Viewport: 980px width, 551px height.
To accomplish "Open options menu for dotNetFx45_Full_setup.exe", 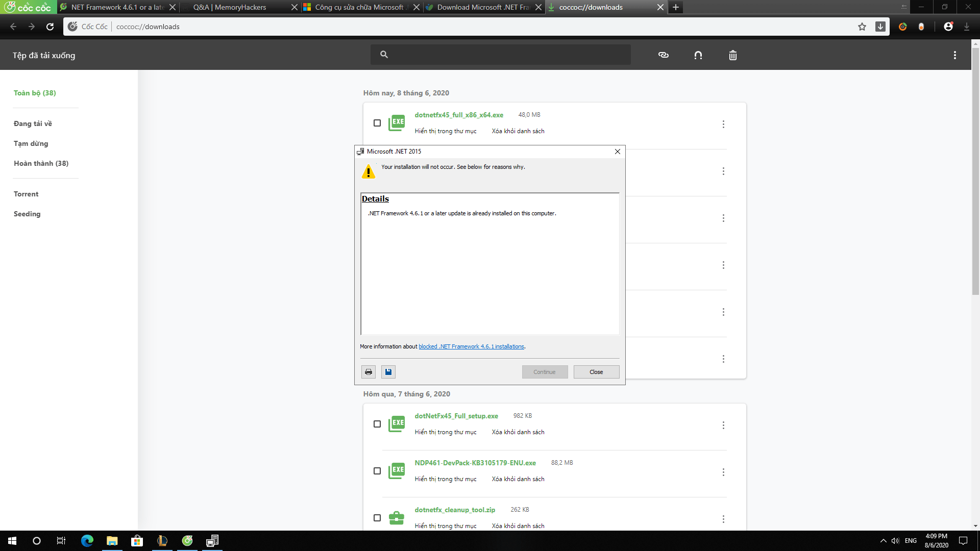I will point(723,425).
